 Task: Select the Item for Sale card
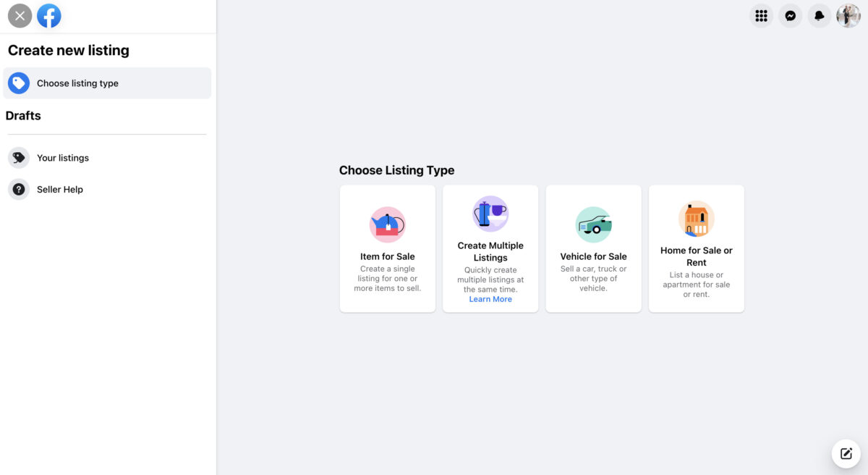387,248
